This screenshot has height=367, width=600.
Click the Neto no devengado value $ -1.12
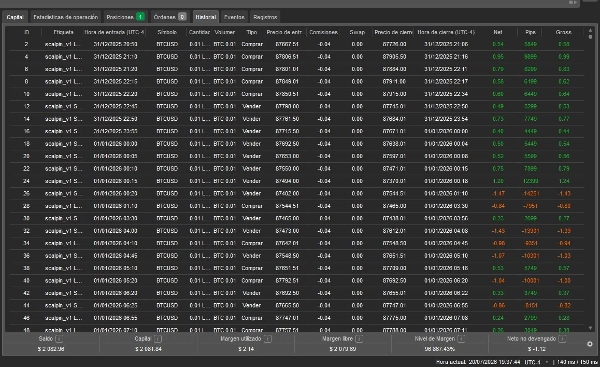click(x=536, y=349)
